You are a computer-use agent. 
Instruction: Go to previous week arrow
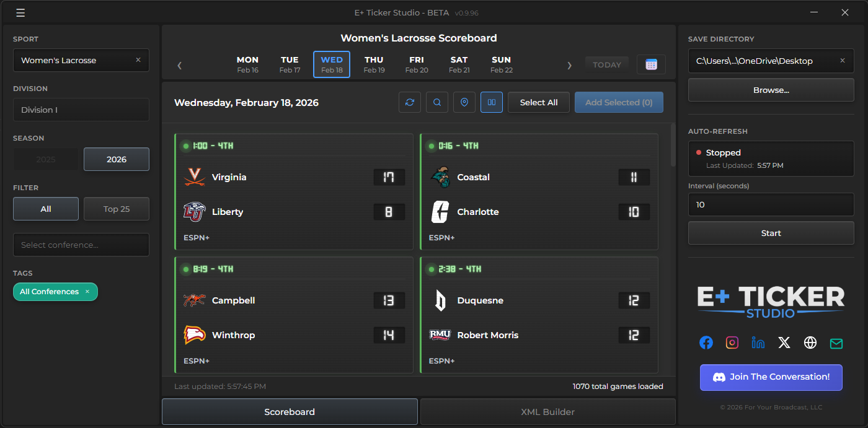pos(180,65)
